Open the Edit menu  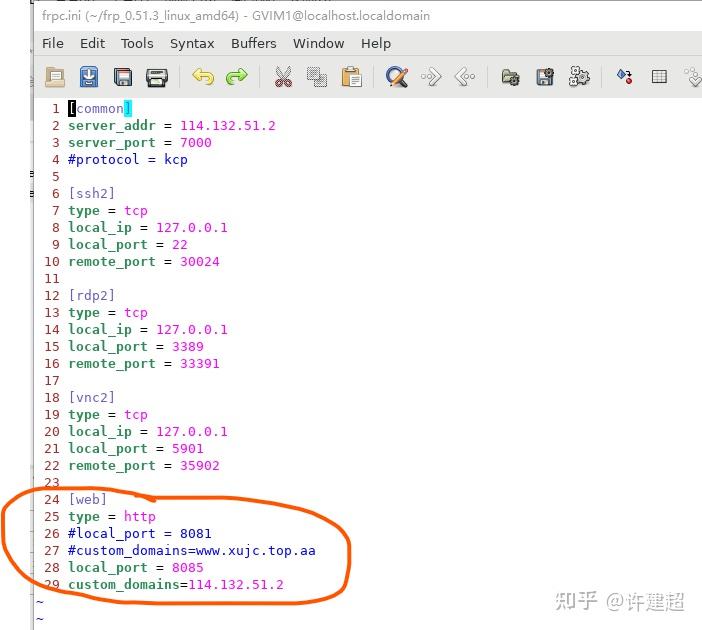pos(93,43)
